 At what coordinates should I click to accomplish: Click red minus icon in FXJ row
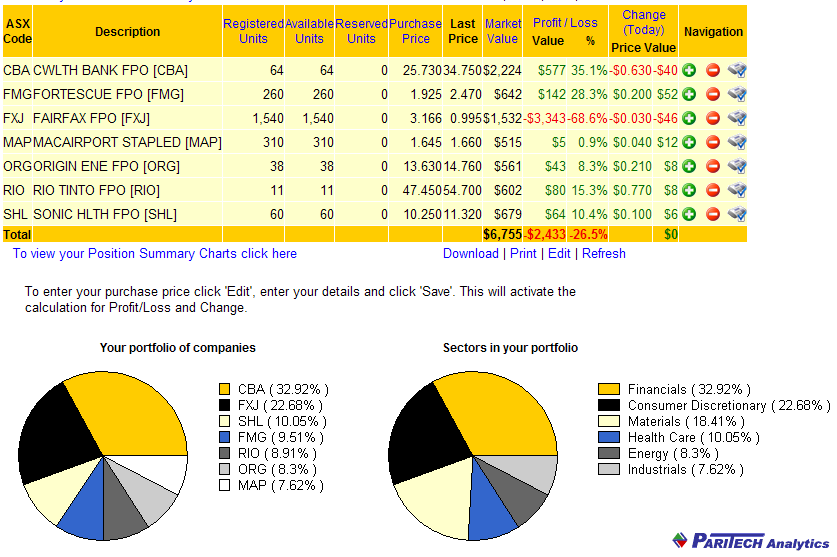713,118
